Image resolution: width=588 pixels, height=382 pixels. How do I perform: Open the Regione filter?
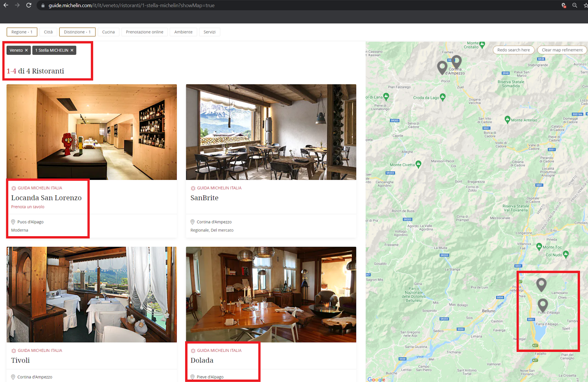[x=22, y=32]
